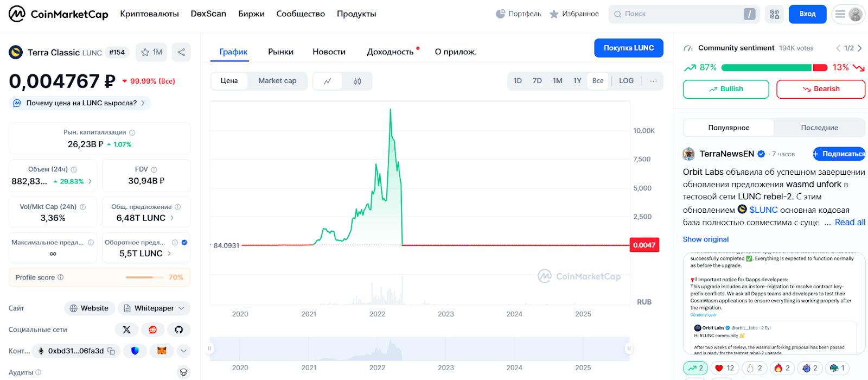Viewport: 868px width, 380px height.
Task: Click info icon next to Profile score
Action: click(61, 277)
